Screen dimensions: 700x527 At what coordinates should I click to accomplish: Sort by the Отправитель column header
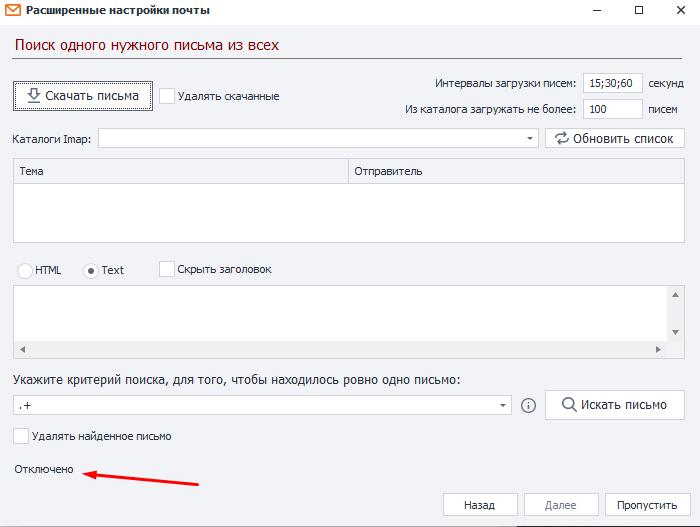(516, 171)
